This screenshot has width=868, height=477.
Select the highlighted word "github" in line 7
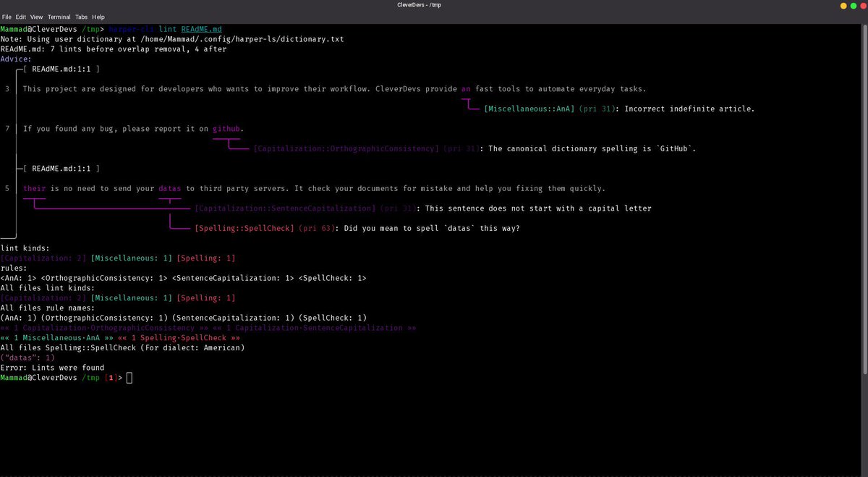point(226,129)
